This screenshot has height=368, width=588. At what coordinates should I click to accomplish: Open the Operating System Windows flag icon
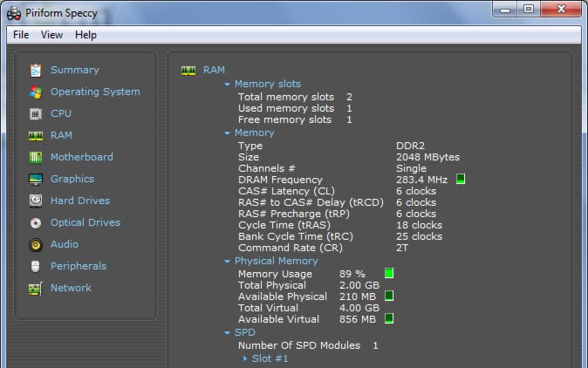click(x=36, y=92)
